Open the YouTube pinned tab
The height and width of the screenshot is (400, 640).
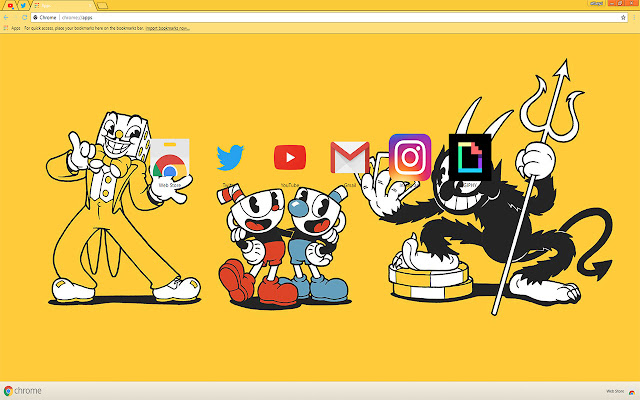pyautogui.click(x=10, y=5)
